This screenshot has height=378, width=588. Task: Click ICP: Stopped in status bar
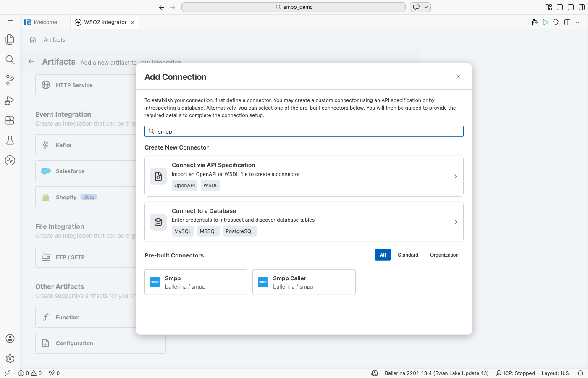pos(515,373)
